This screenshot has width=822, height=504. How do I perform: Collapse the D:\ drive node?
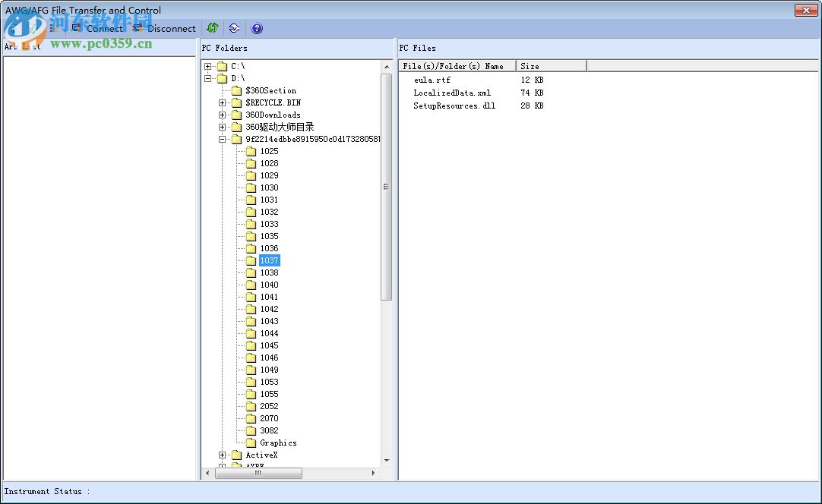(208, 78)
